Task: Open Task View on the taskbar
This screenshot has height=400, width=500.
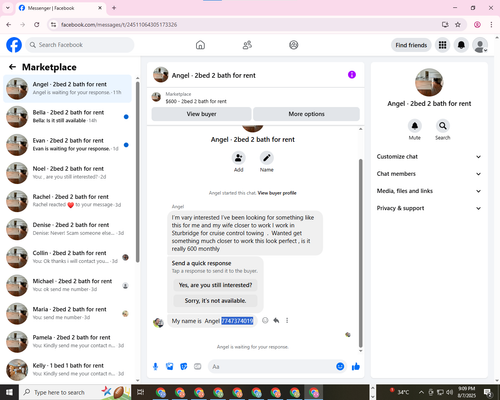Action: tap(141, 392)
